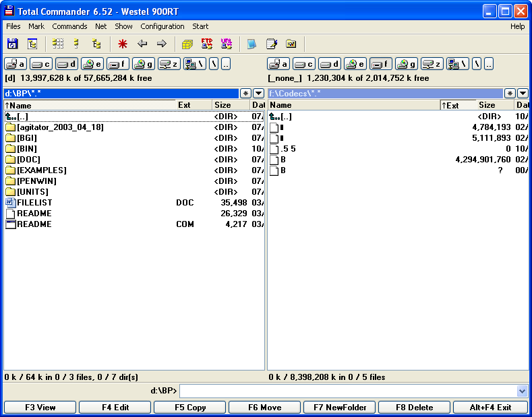This screenshot has width=532, height=417.
Task: Click the red asterisk Invert selection icon
Action: click(x=123, y=44)
